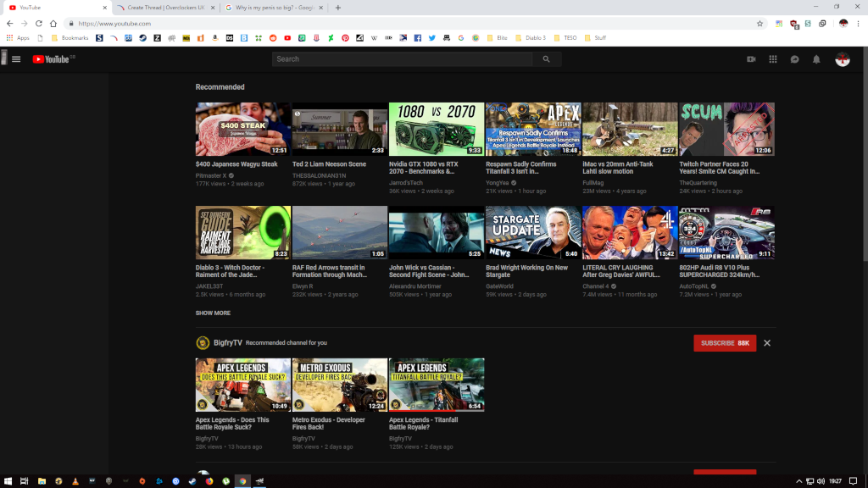Expand recommendations with SHOW MORE
The image size is (868, 488).
(x=213, y=313)
